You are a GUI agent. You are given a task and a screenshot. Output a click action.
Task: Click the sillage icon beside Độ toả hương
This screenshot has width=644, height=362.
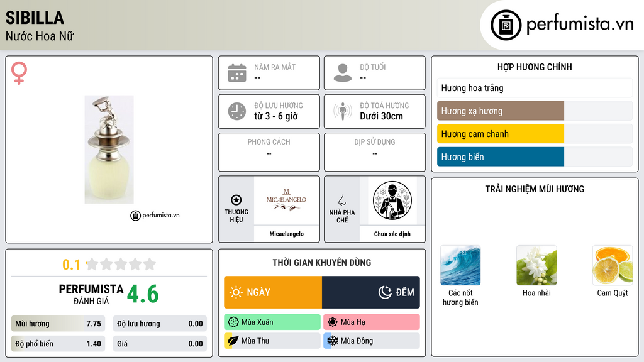click(x=343, y=111)
